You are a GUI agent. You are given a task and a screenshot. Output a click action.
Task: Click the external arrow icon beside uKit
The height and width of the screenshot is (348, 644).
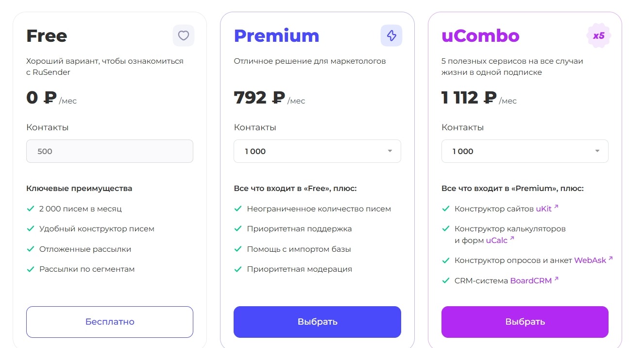tap(557, 207)
